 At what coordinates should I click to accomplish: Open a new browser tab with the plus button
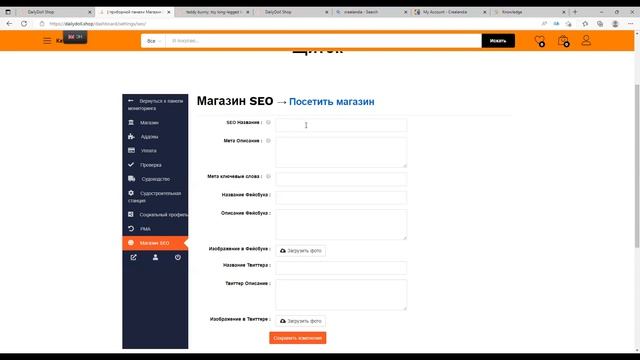575,12
